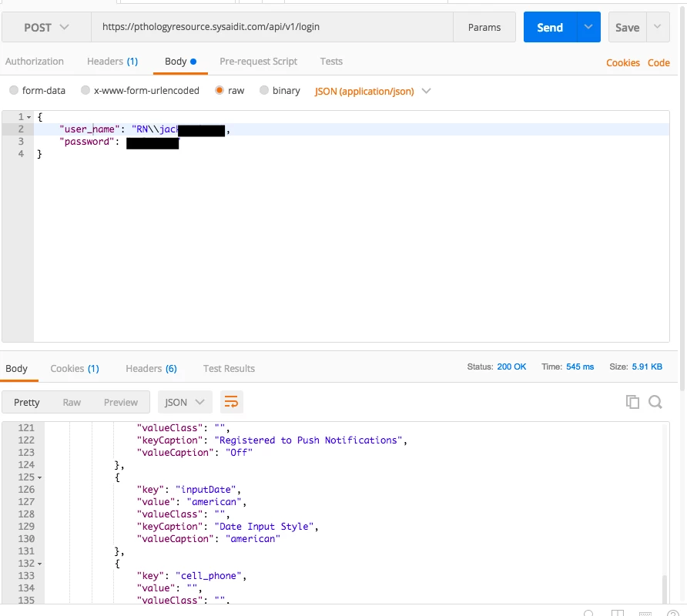
Task: Fold the response block at line 125
Action: pyautogui.click(x=40, y=477)
